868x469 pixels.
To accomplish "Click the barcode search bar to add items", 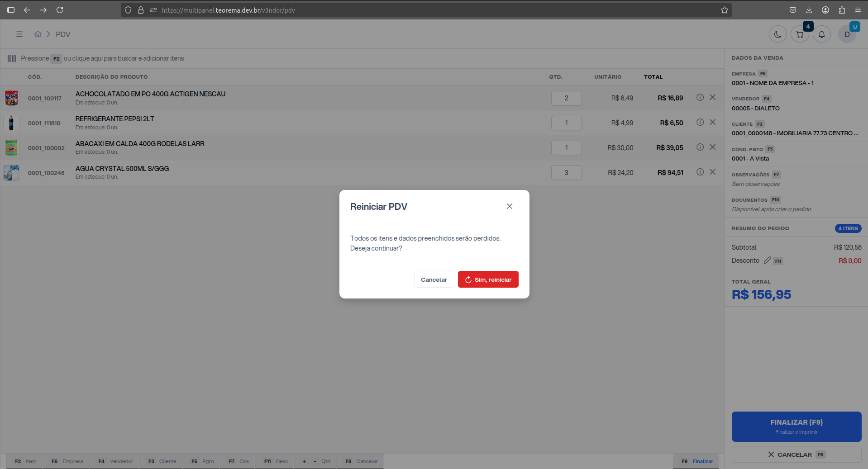I will click(362, 58).
